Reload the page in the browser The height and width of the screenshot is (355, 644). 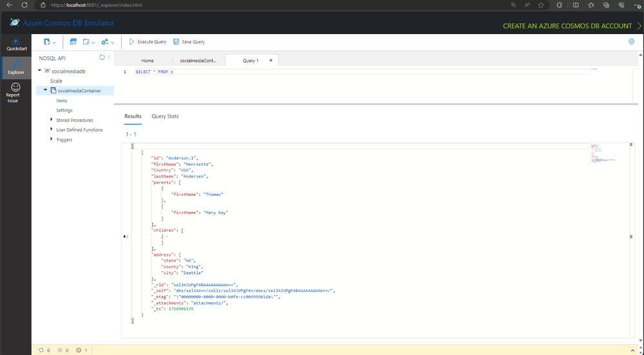coord(24,5)
